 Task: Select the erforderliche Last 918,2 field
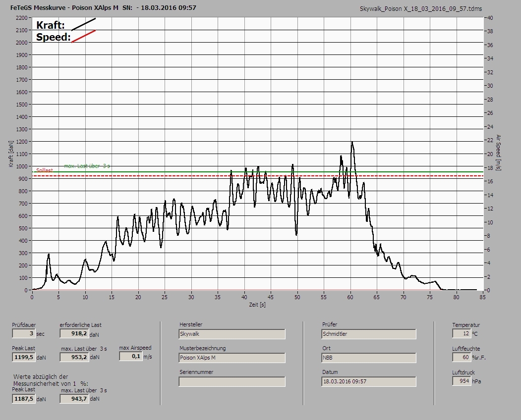point(74,333)
